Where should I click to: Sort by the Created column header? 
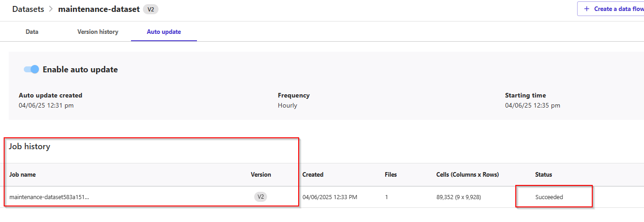(313, 174)
